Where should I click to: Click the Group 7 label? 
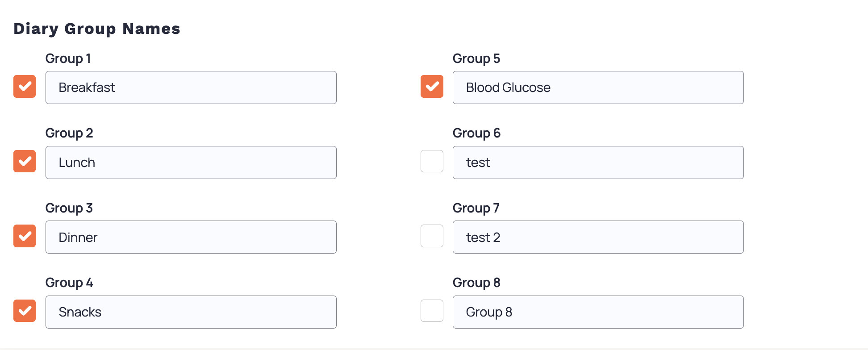pos(476,208)
